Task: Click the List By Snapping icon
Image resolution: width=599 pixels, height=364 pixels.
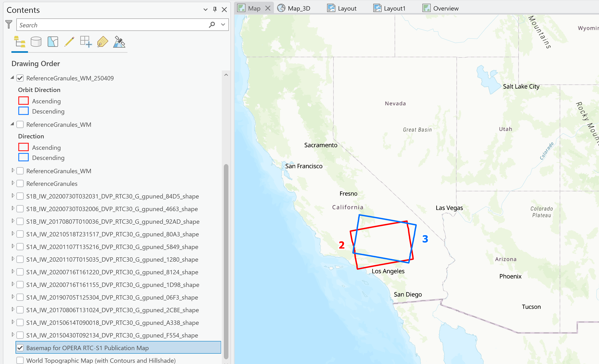Action: pyautogui.click(x=86, y=42)
